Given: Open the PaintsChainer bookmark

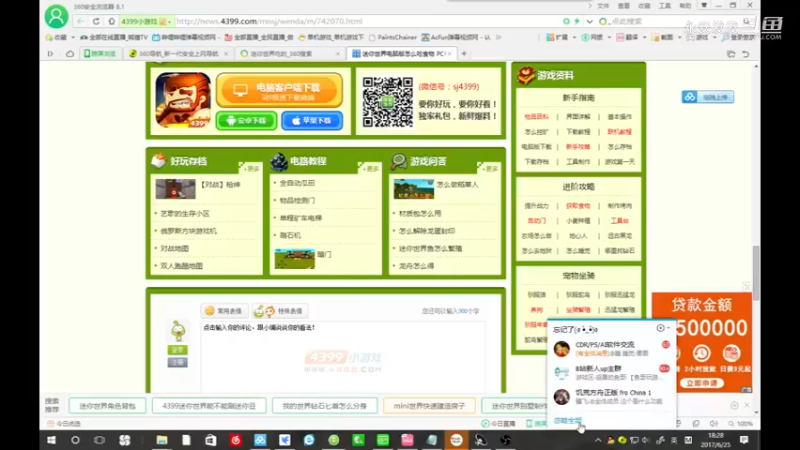Looking at the screenshot, I should 393,37.
